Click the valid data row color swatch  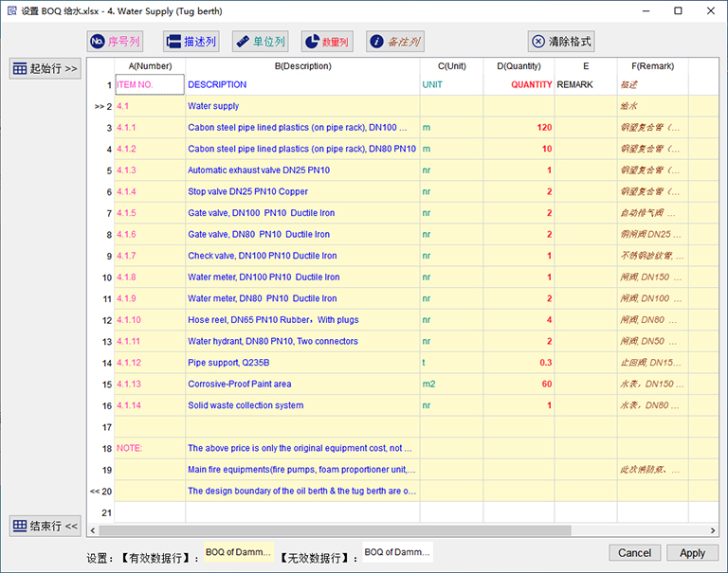click(x=238, y=552)
